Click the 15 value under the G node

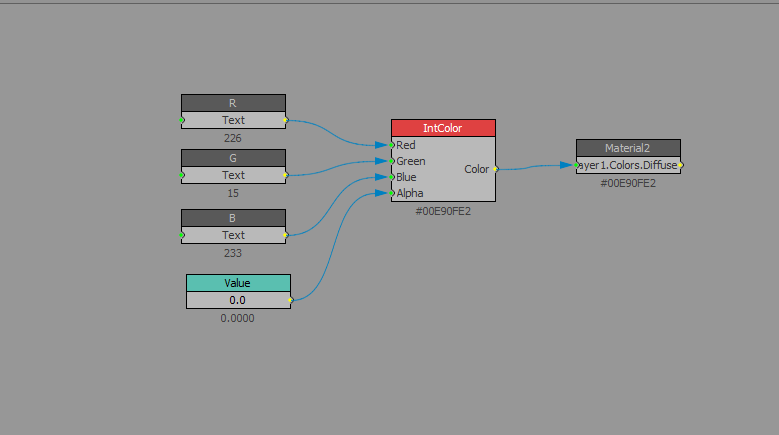(233, 193)
